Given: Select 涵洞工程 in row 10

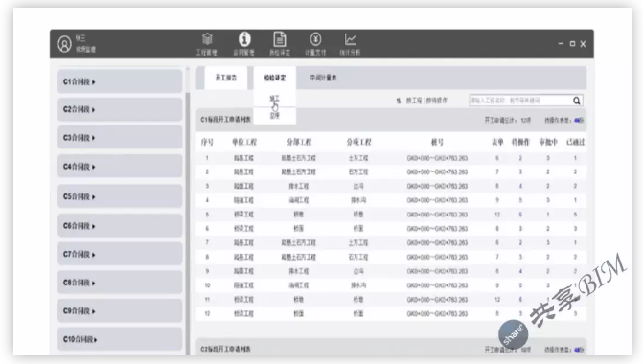Looking at the screenshot, I should 299,285.
